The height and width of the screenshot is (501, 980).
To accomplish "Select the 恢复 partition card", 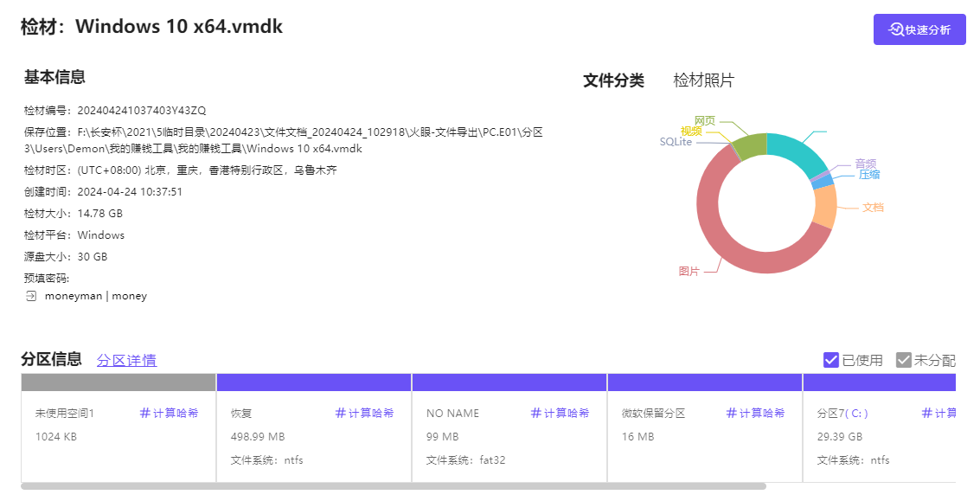I will click(x=313, y=437).
